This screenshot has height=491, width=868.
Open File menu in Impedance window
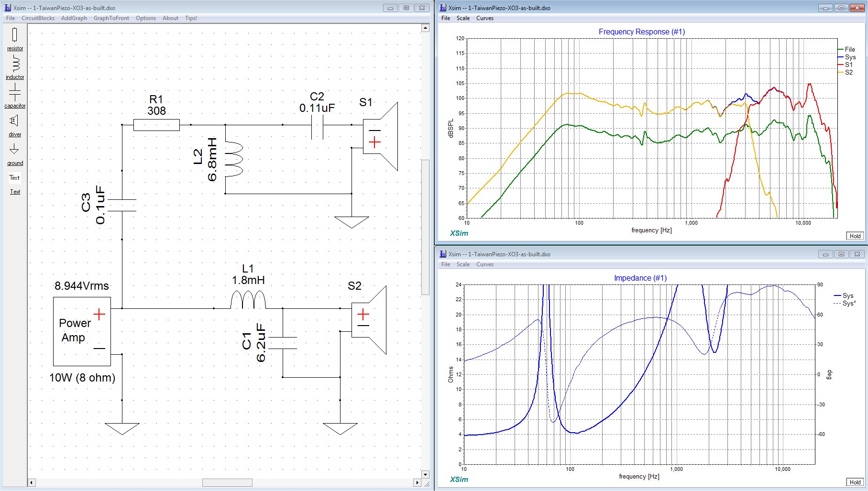(446, 264)
